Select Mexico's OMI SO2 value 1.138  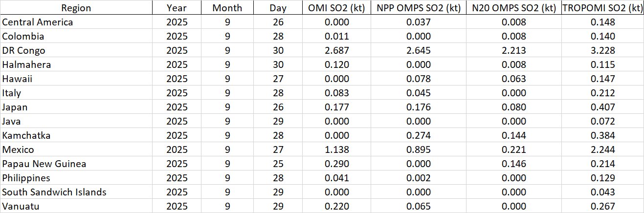(337, 149)
